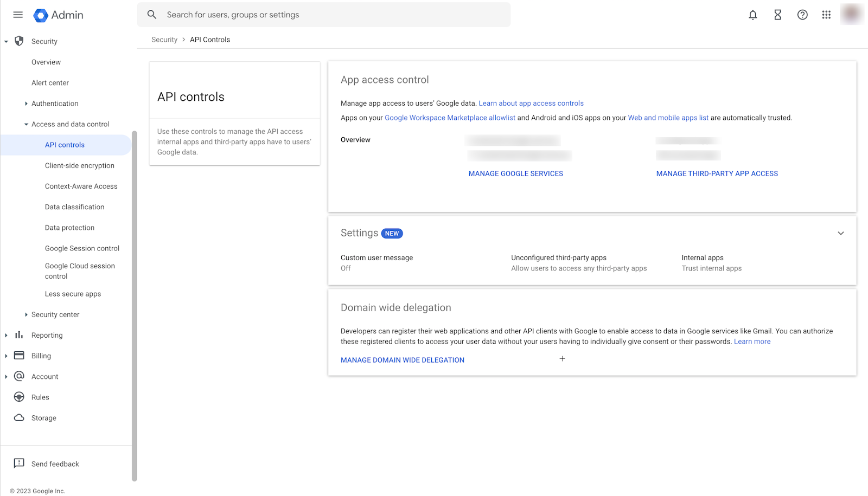Click the Rules sidebar label
The height and width of the screenshot is (496, 868).
[x=40, y=397]
